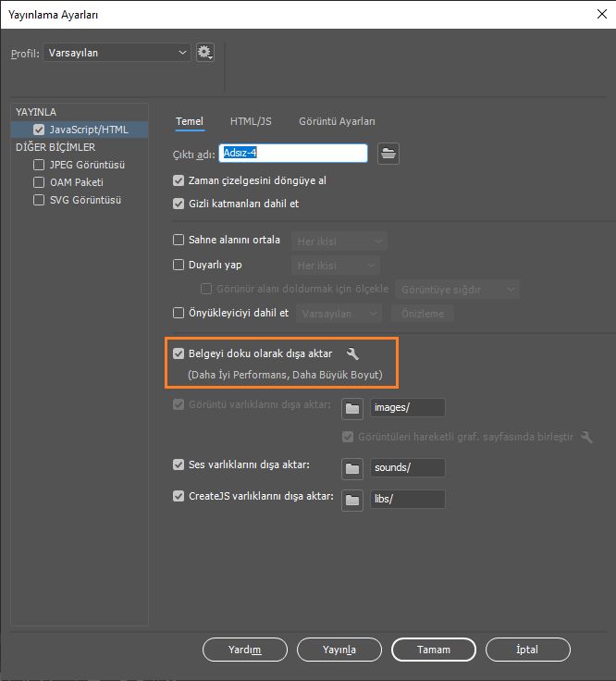Uncheck Zaman çizelgesini döngüye al
This screenshot has width=616, height=681.
coord(179,180)
